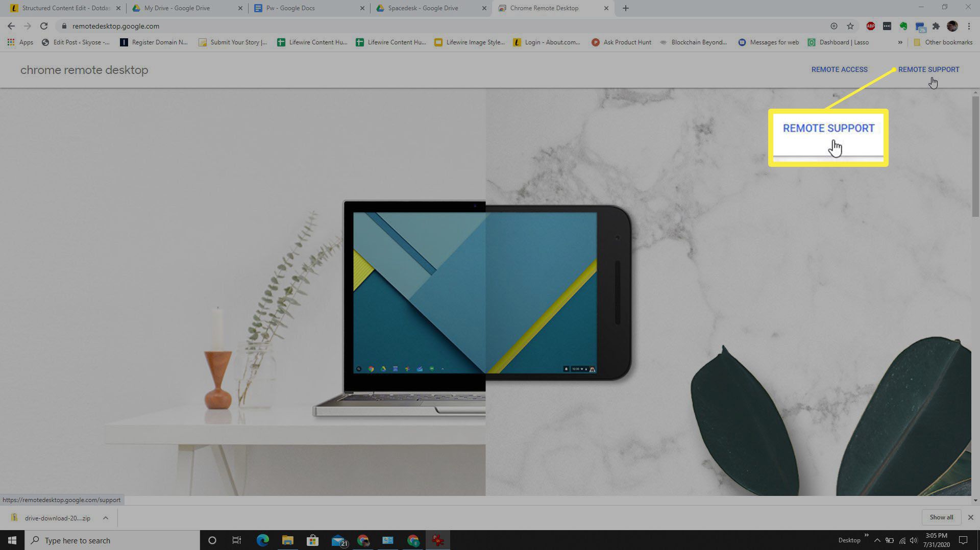Open the Chrome extensions puzzle menu
The width and height of the screenshot is (980, 550).
(x=936, y=26)
